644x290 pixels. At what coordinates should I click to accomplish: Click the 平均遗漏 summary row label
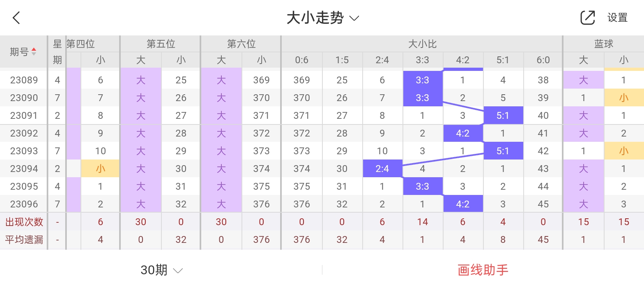[24, 239]
